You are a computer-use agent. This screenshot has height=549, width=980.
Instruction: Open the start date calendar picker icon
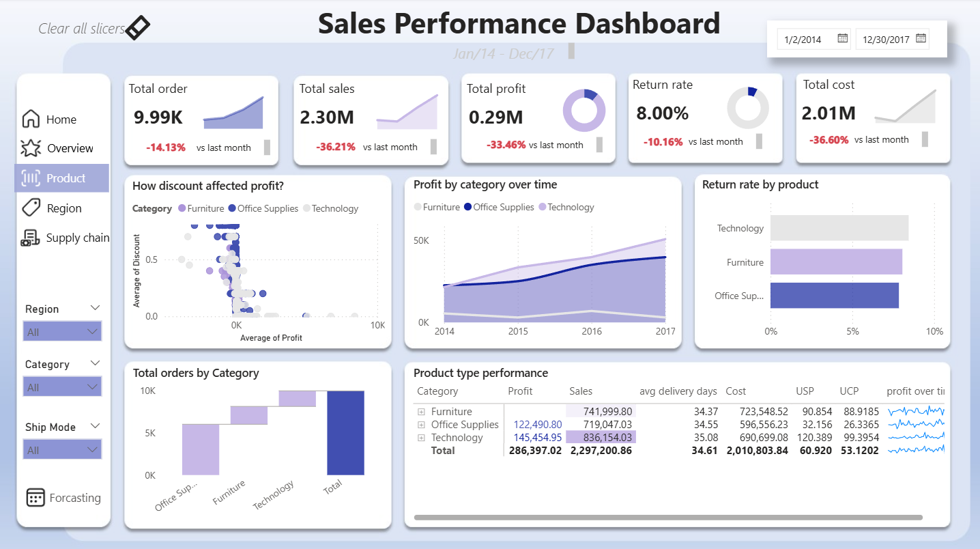843,39
